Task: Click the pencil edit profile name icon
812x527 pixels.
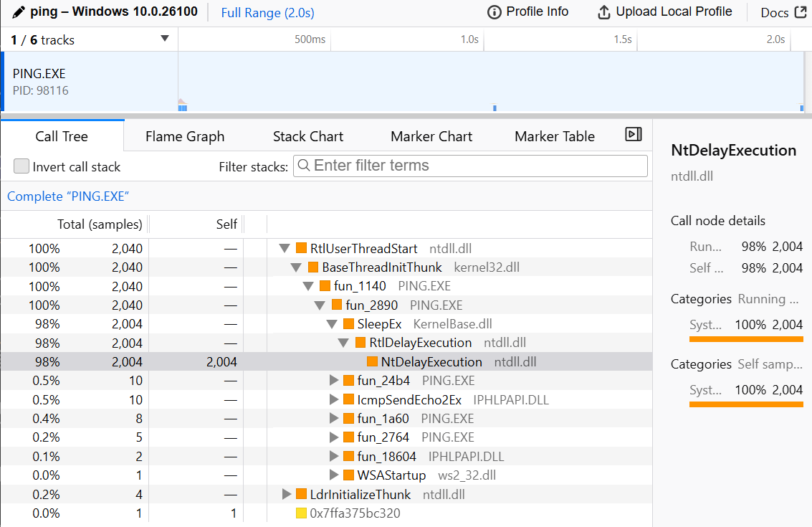Action: click(x=19, y=12)
